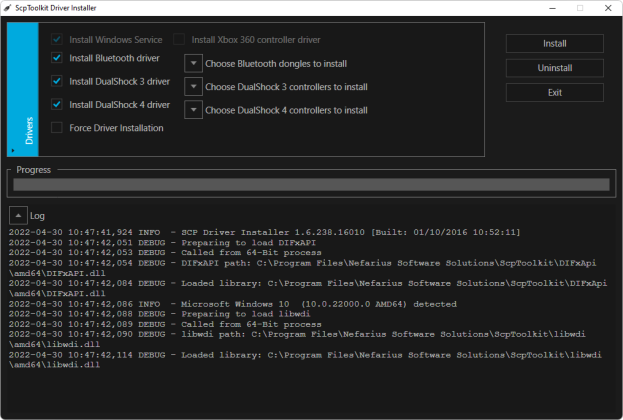Viewport: 623px width, 420px height.
Task: Open Choose Bluetooth dongles dropdown
Action: tap(193, 64)
